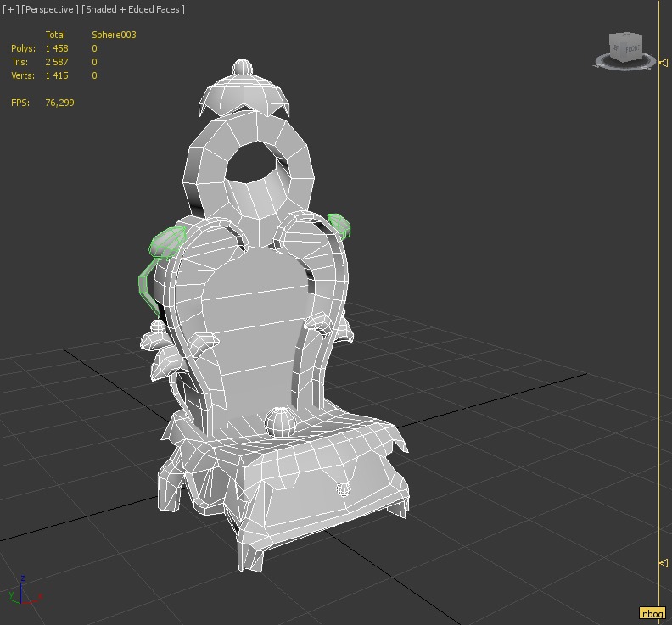This screenshot has width=672, height=625.
Task: Select the small sphere atop the throne crown
Action: coord(243,66)
